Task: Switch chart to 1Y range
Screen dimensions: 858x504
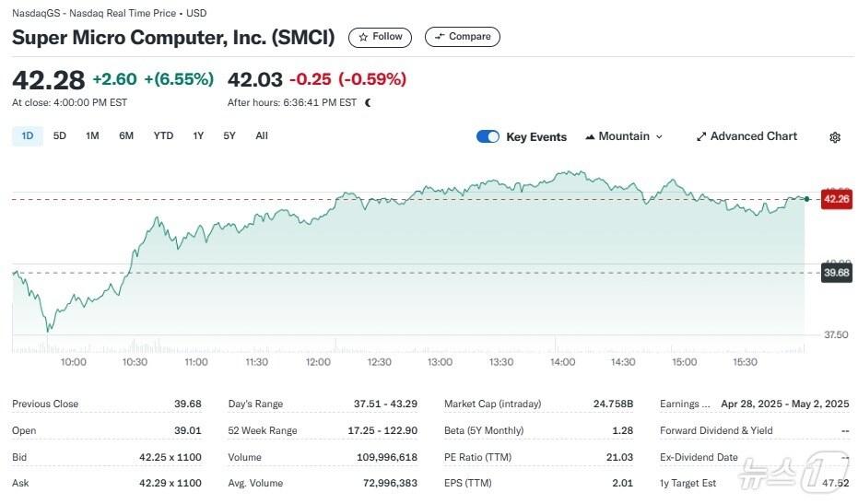Action: [x=198, y=136]
